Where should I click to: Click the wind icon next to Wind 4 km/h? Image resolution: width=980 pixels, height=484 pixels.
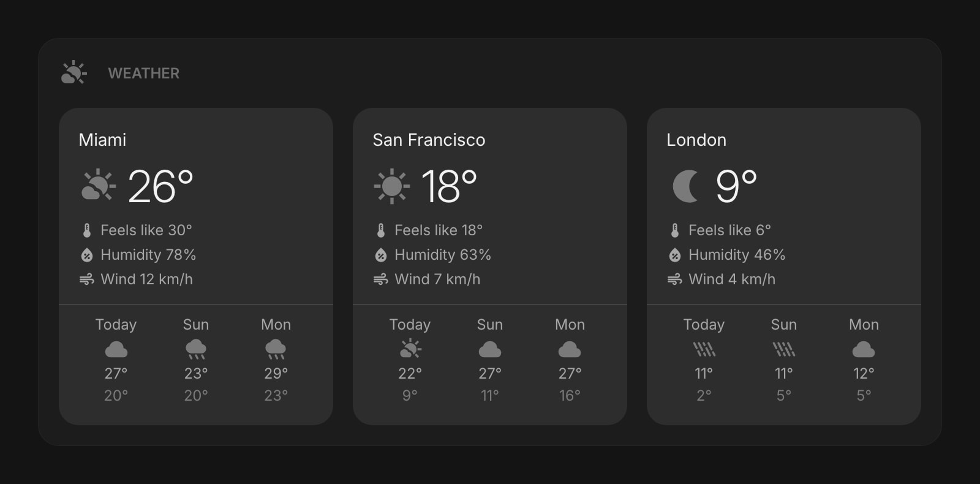pos(675,279)
